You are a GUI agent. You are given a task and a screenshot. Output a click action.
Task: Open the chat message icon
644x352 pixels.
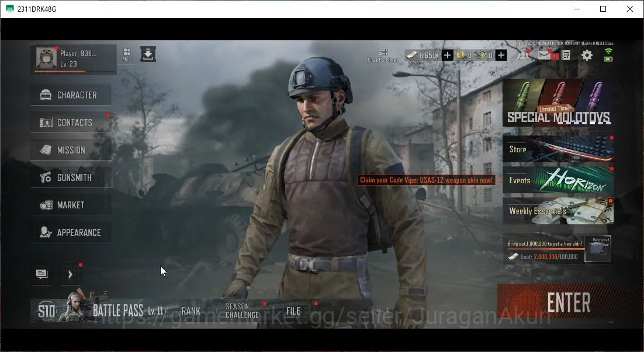coord(42,274)
